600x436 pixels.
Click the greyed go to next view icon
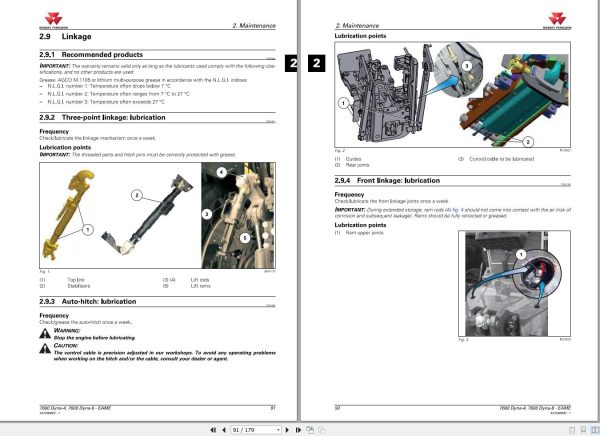[x=322, y=430]
